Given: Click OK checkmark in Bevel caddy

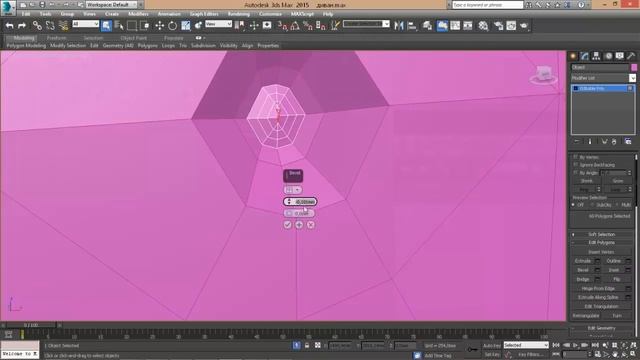Looking at the screenshot, I should 287,224.
